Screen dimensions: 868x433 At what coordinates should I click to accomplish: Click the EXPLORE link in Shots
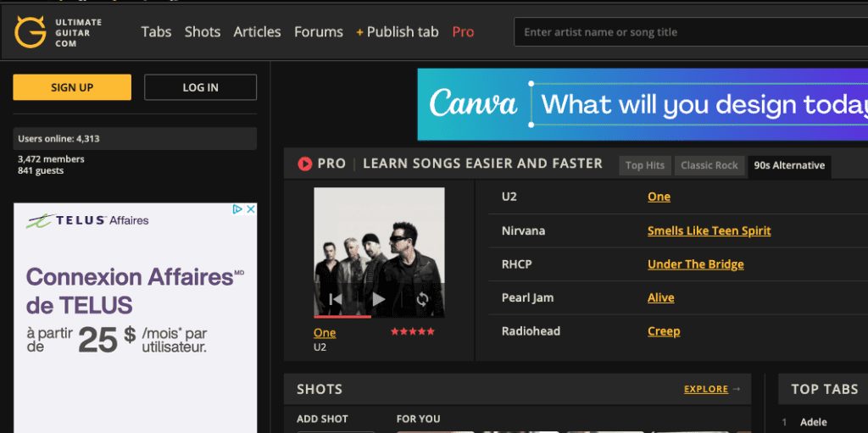[x=706, y=389]
